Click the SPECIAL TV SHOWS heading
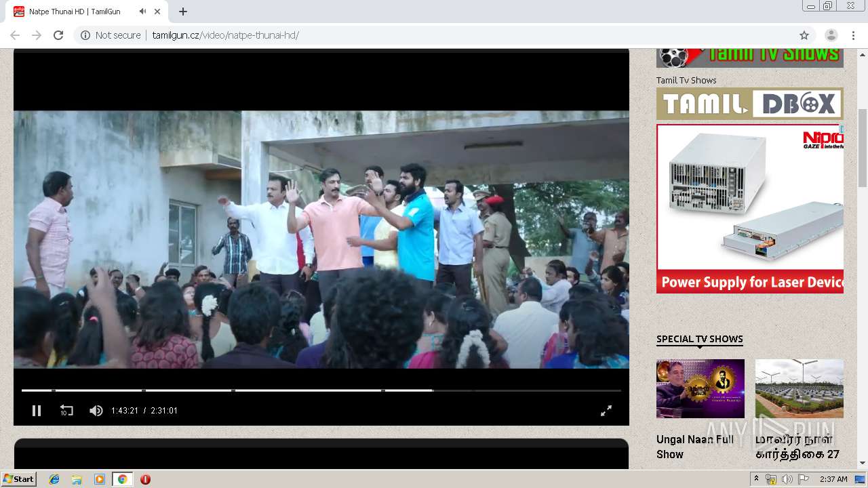 coord(699,339)
